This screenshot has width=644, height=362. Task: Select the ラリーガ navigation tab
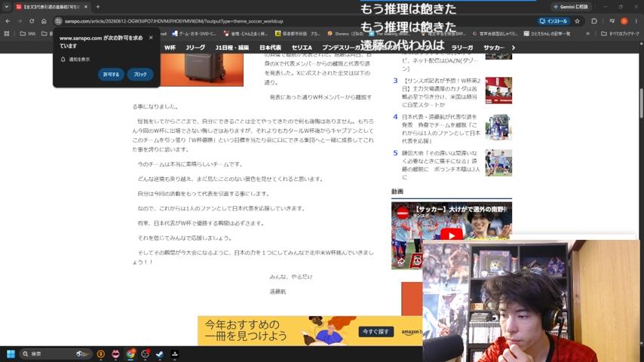462,48
